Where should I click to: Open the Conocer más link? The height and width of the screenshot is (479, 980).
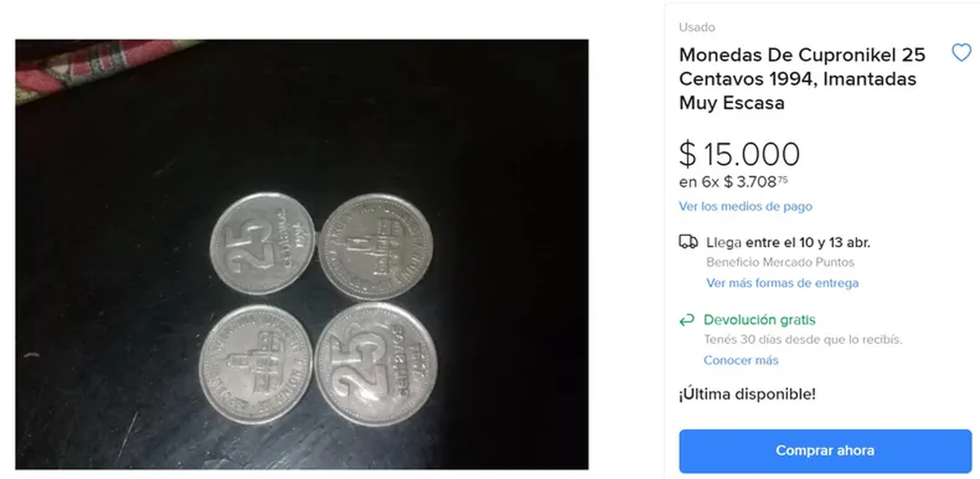pos(741,360)
